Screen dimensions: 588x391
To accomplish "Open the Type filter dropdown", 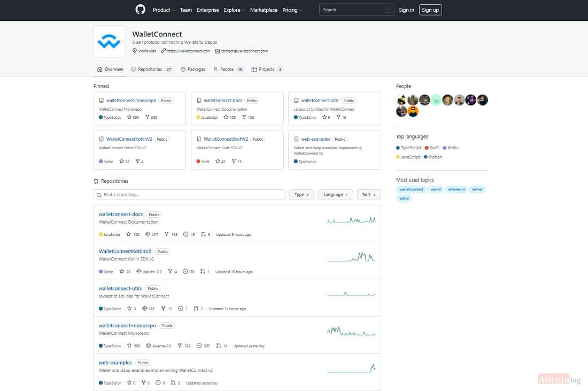I will tap(301, 195).
